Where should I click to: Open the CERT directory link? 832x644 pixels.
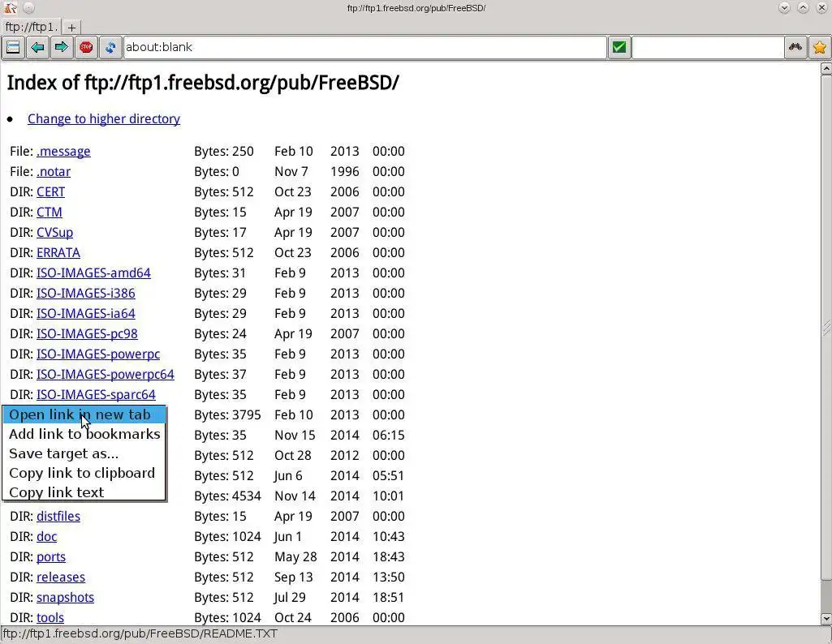(x=50, y=192)
